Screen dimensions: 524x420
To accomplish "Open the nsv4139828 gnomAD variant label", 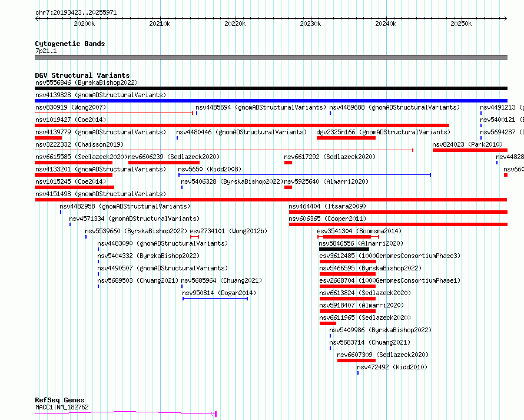I will (x=101, y=95).
